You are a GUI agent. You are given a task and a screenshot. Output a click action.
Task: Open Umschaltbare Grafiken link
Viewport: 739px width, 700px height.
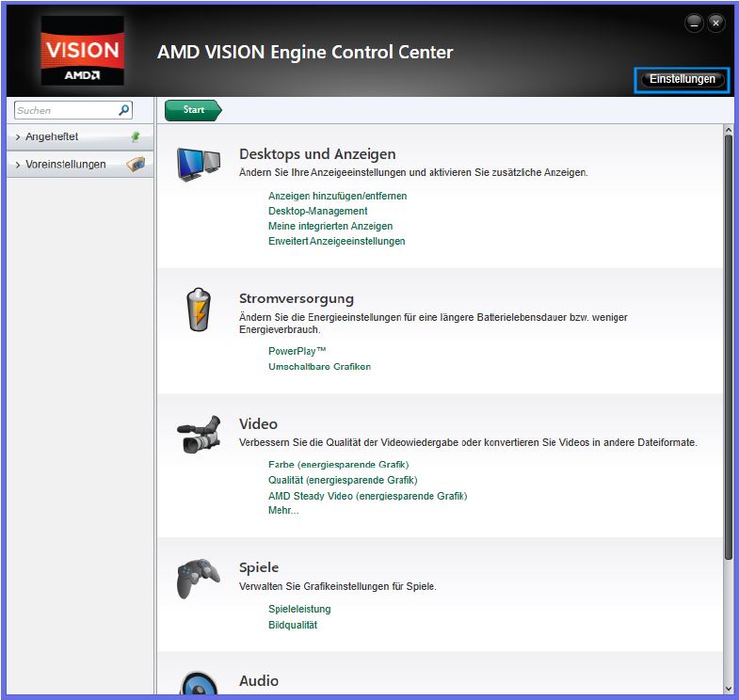(x=319, y=367)
